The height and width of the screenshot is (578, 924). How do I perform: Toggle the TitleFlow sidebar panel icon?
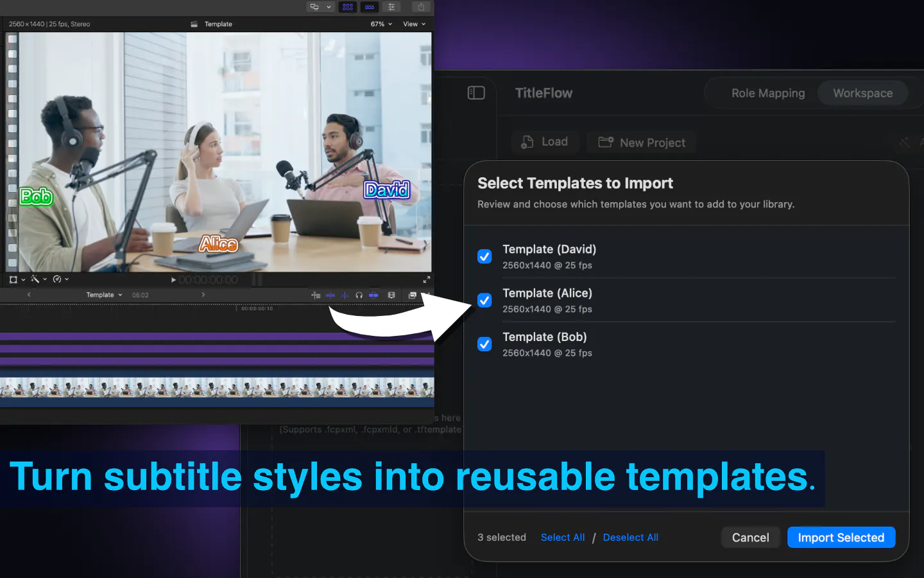[x=476, y=93]
